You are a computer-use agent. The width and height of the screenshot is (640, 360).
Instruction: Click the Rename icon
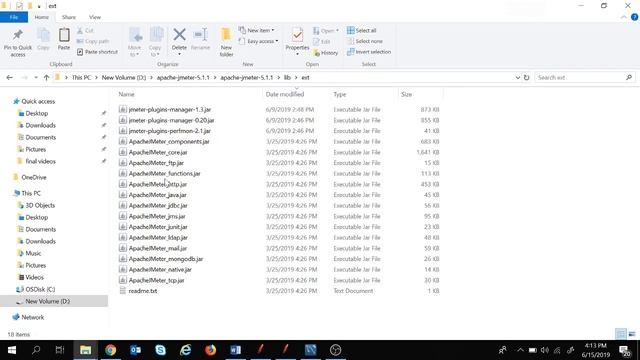coord(200,35)
